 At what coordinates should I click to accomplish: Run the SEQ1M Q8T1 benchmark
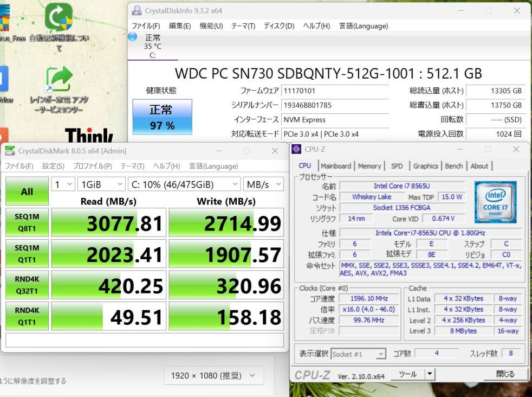tap(27, 222)
